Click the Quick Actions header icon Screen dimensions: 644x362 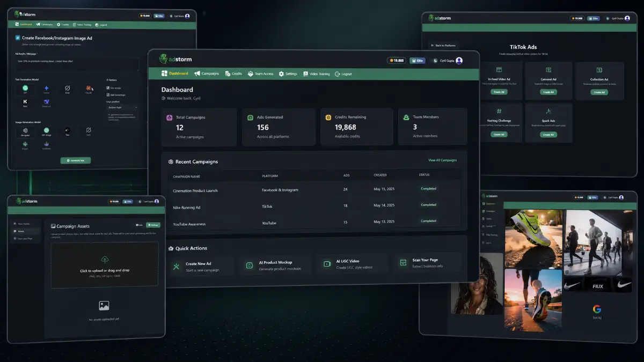(171, 248)
